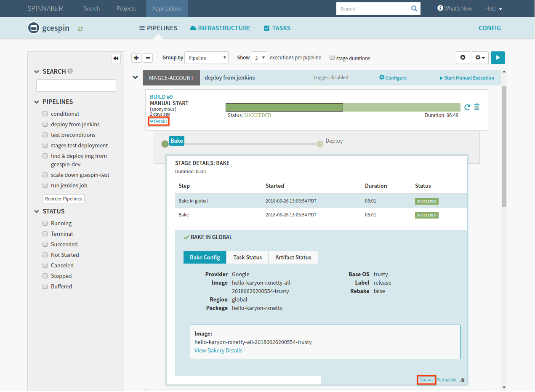Click the blue play start execution button
The image size is (535, 392).
pyautogui.click(x=498, y=58)
